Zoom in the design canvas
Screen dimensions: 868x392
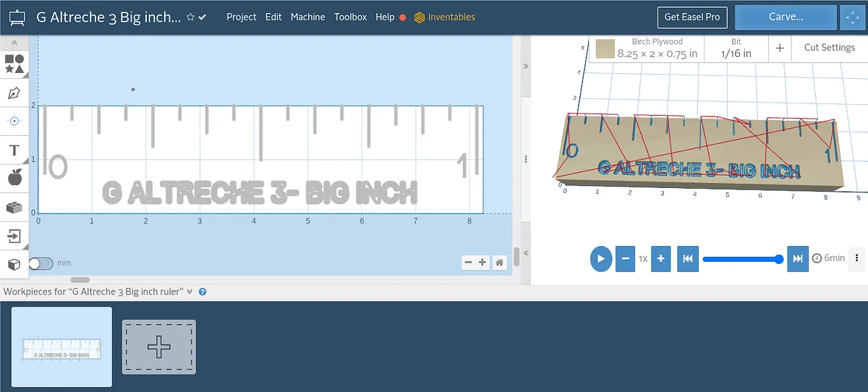[482, 263]
